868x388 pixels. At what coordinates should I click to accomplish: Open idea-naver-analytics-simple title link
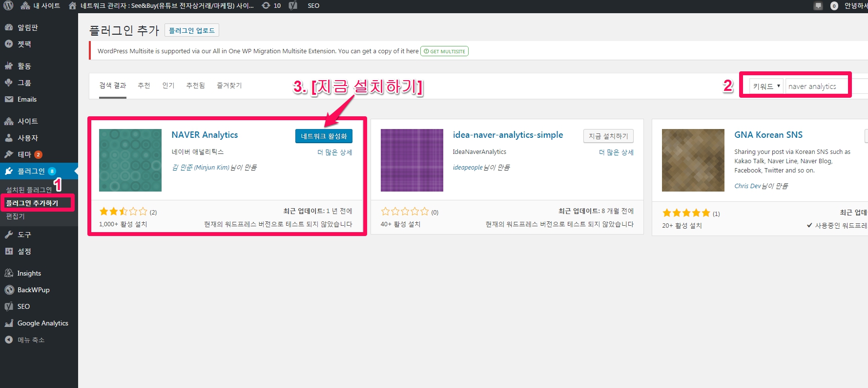(x=508, y=135)
